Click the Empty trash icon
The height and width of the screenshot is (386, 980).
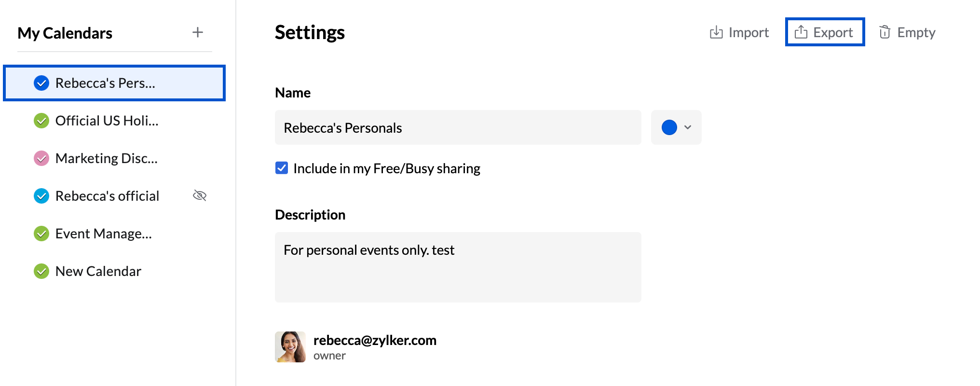(x=885, y=32)
